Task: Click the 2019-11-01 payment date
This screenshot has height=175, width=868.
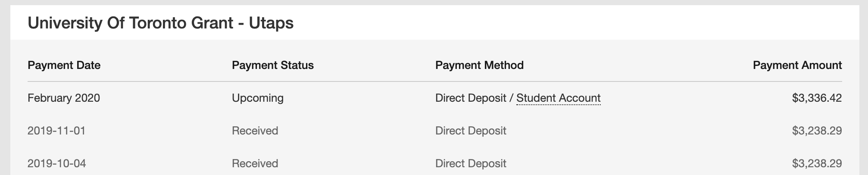Action: (56, 131)
